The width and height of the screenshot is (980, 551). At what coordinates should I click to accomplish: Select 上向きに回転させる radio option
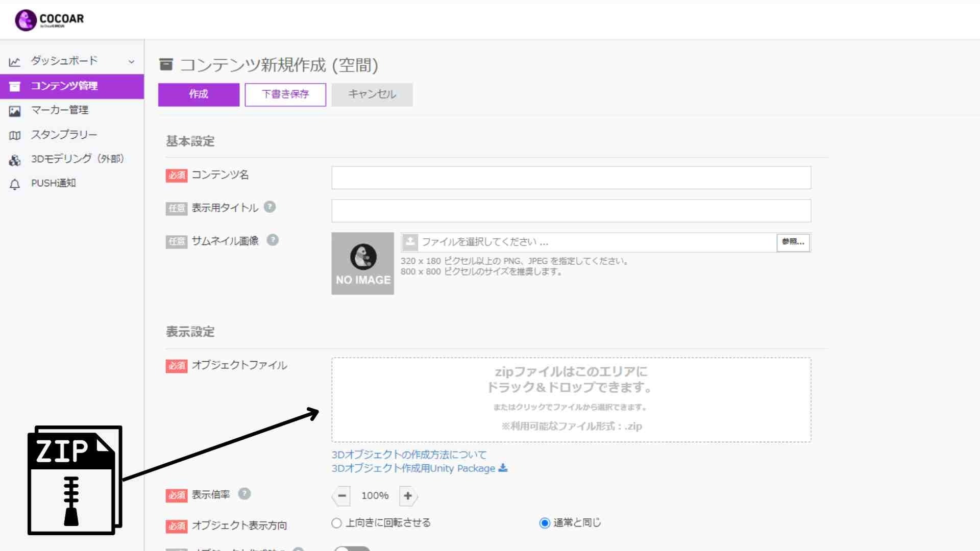coord(336,523)
